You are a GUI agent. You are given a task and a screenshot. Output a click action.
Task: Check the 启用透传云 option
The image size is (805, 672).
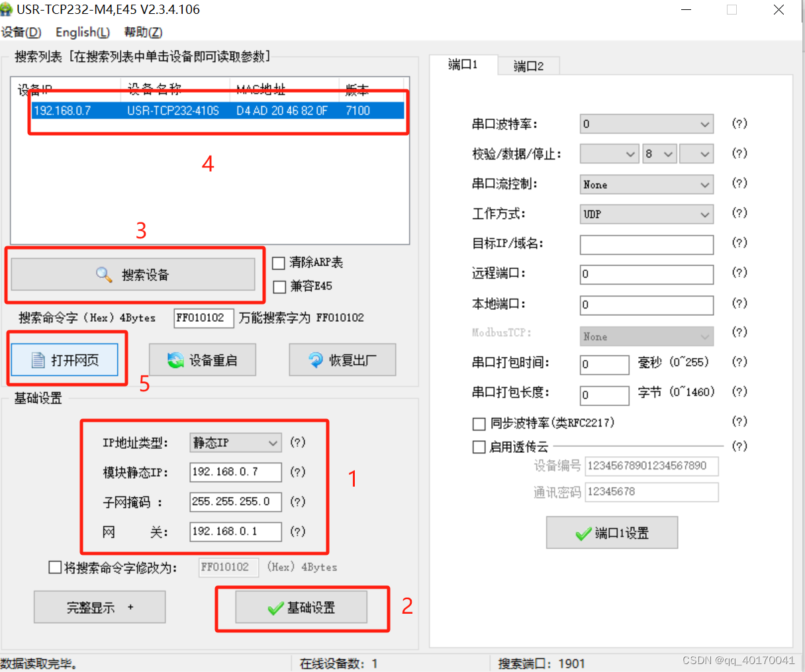coord(479,448)
